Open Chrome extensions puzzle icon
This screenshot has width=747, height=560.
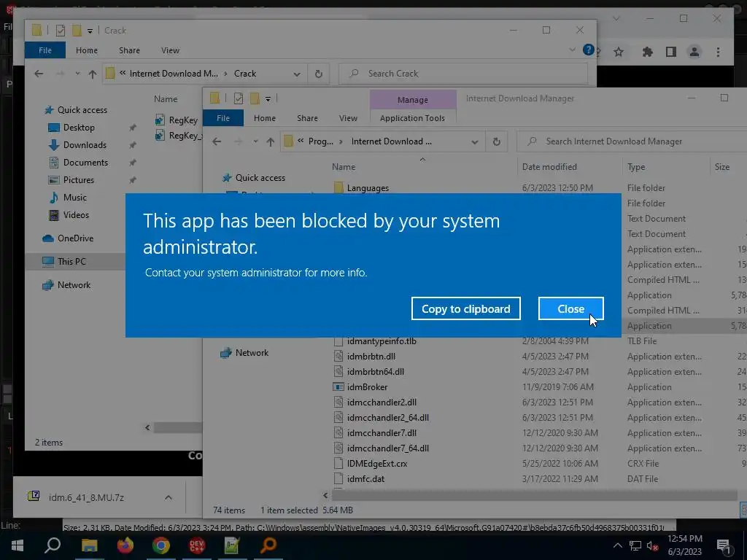click(x=647, y=52)
